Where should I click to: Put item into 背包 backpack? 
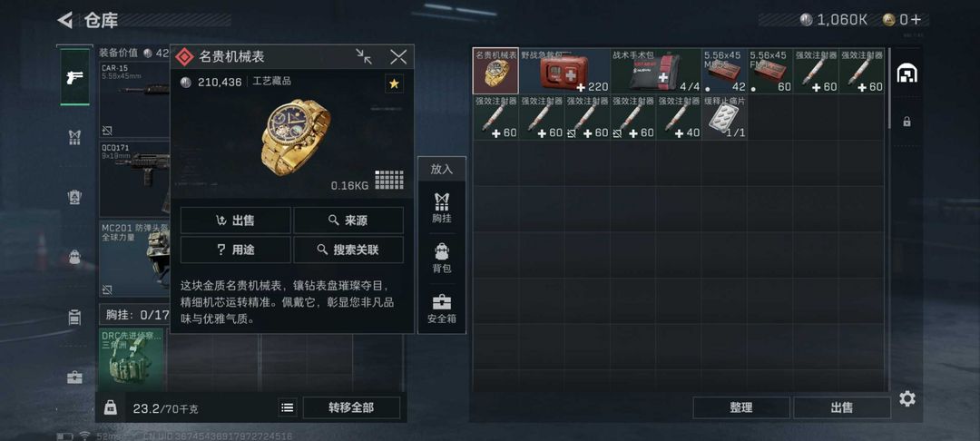pyautogui.click(x=441, y=259)
